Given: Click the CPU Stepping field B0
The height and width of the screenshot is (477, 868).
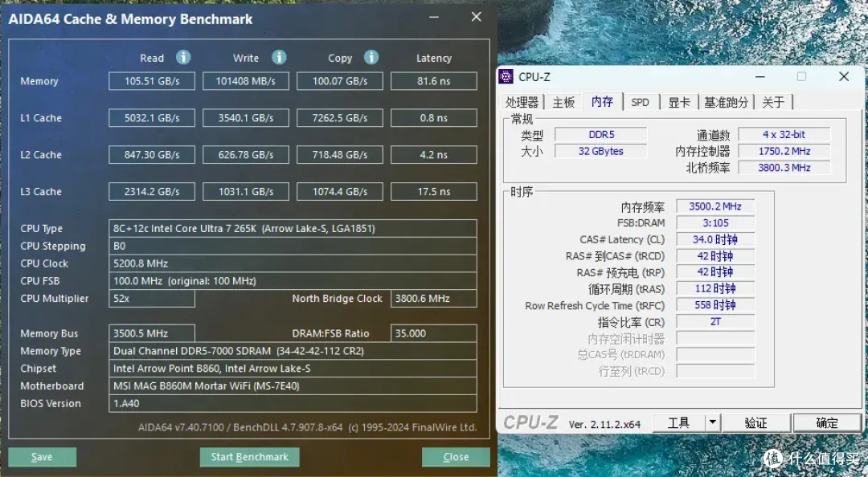Looking at the screenshot, I should (293, 247).
